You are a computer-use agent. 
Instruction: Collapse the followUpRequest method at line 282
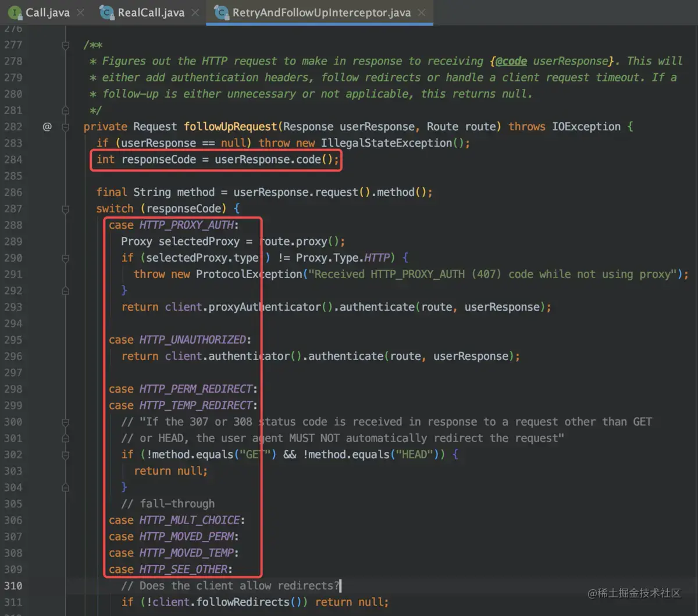pyautogui.click(x=66, y=126)
